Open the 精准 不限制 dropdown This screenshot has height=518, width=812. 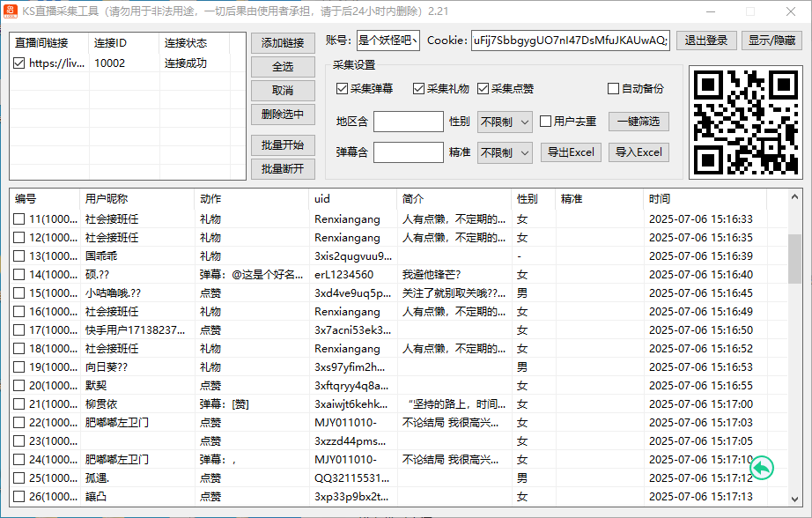(x=504, y=152)
